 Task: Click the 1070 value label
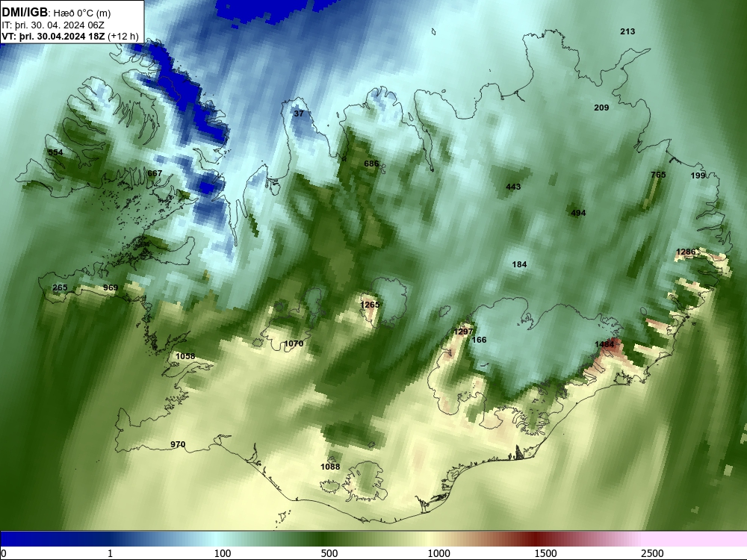[x=294, y=343]
